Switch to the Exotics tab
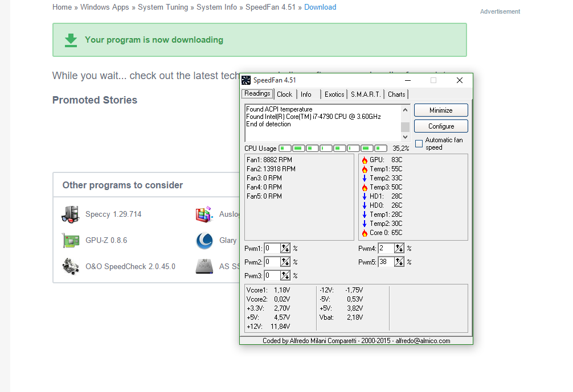 pos(334,94)
